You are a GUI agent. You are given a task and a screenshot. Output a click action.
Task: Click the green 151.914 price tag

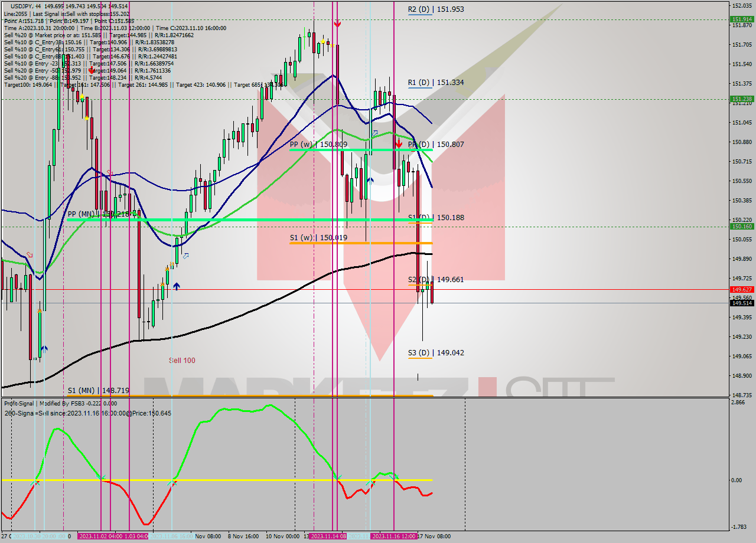pos(742,19)
